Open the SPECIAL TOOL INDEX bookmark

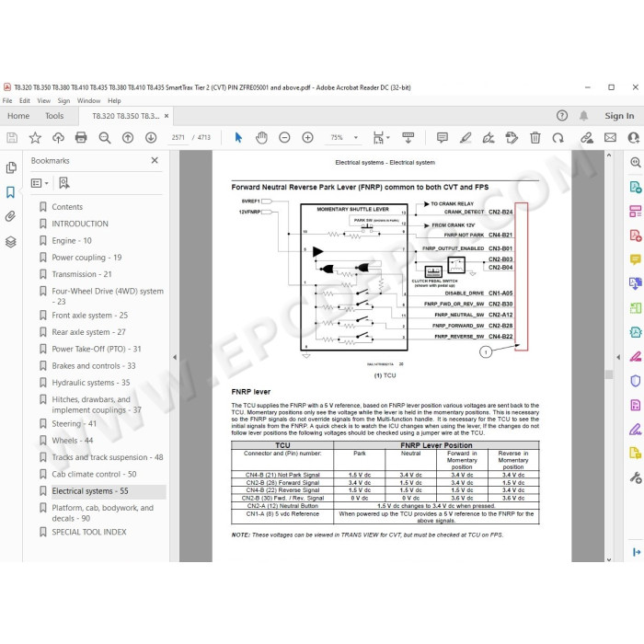tap(89, 533)
